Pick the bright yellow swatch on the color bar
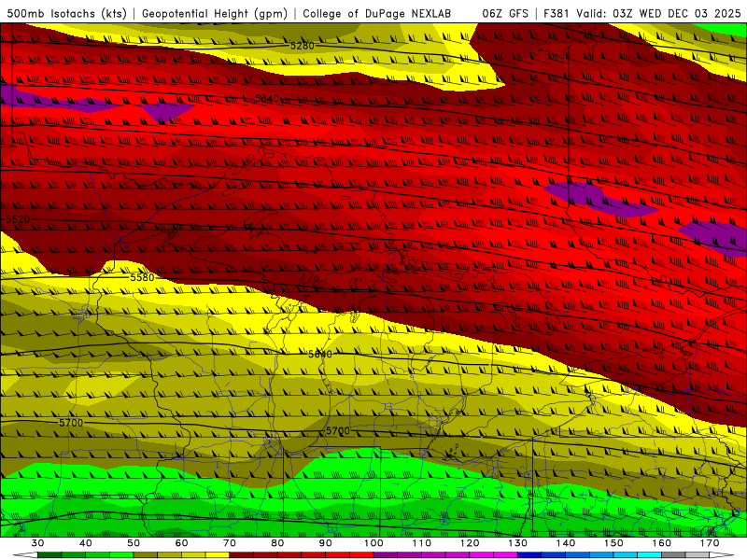747x560 pixels. coord(218,555)
